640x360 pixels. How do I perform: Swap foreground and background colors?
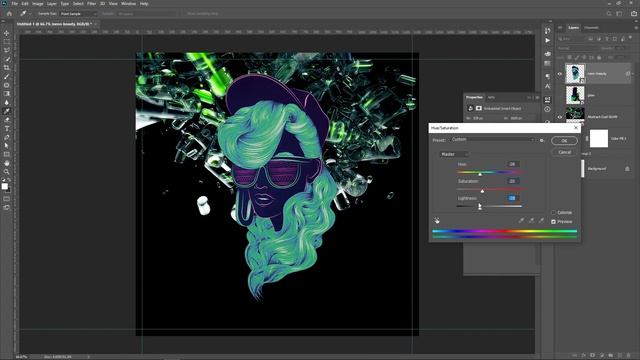point(9,180)
